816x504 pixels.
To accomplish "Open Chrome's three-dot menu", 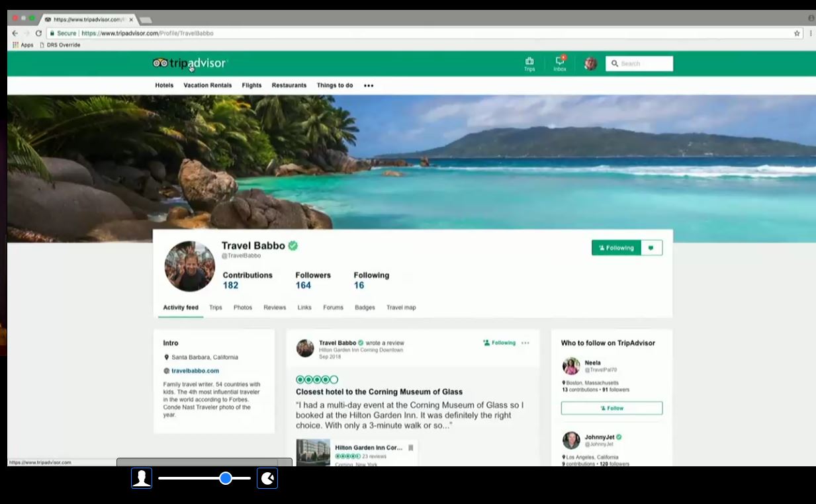I will click(x=811, y=33).
